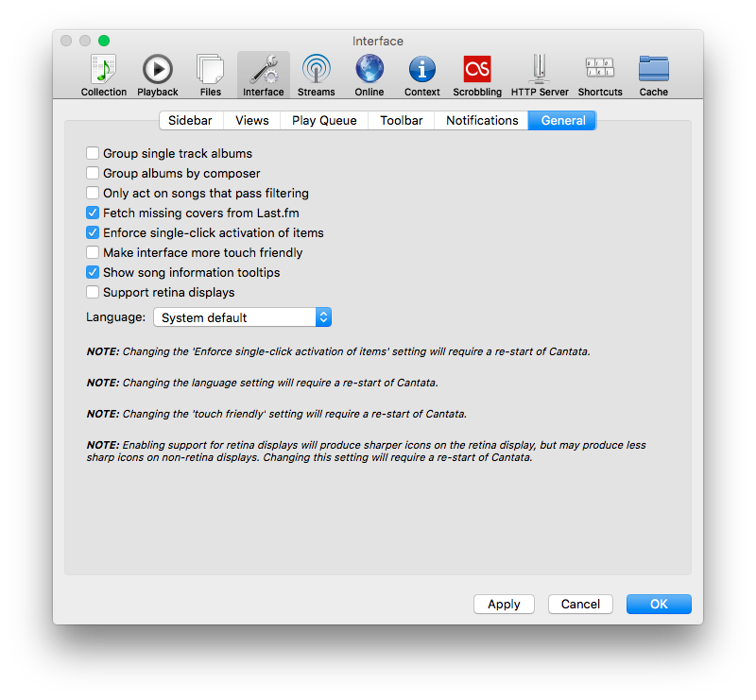Screen dimensions: 756x700
Task: Enable Group single track albums
Action: point(93,153)
